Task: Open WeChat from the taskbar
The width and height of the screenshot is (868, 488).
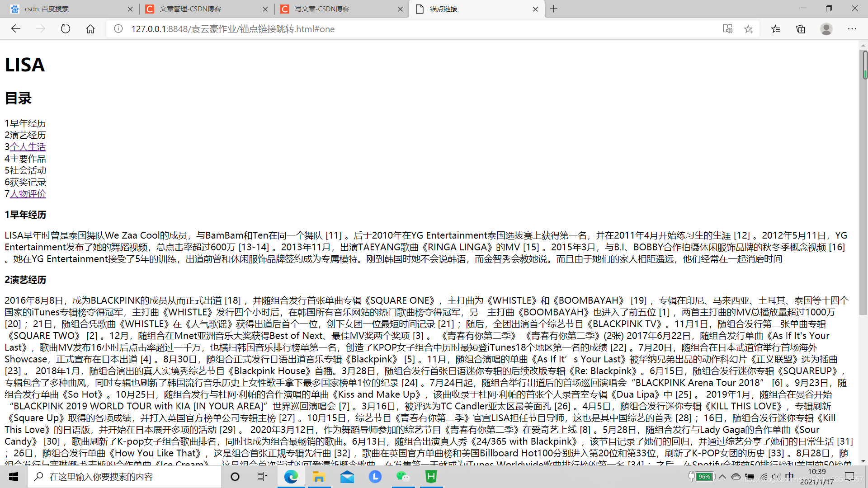Action: 402,477
